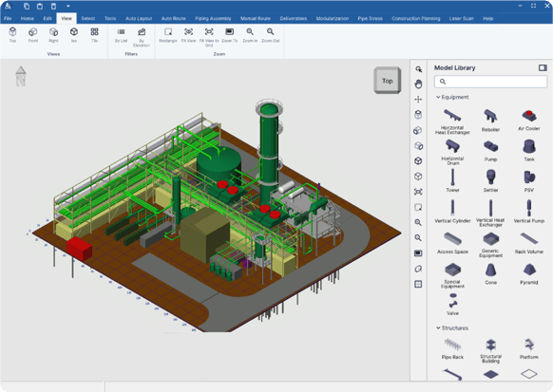Switch to the Right view in ribbon
The height and width of the screenshot is (392, 553).
[53, 35]
